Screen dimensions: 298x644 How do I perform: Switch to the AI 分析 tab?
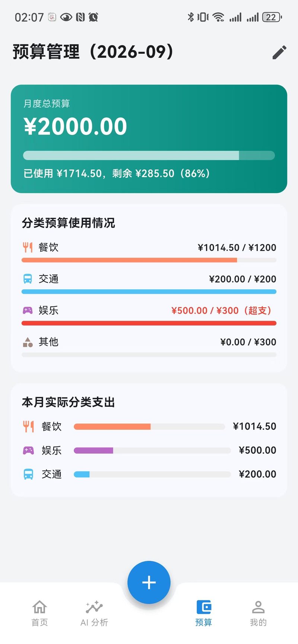(94, 613)
